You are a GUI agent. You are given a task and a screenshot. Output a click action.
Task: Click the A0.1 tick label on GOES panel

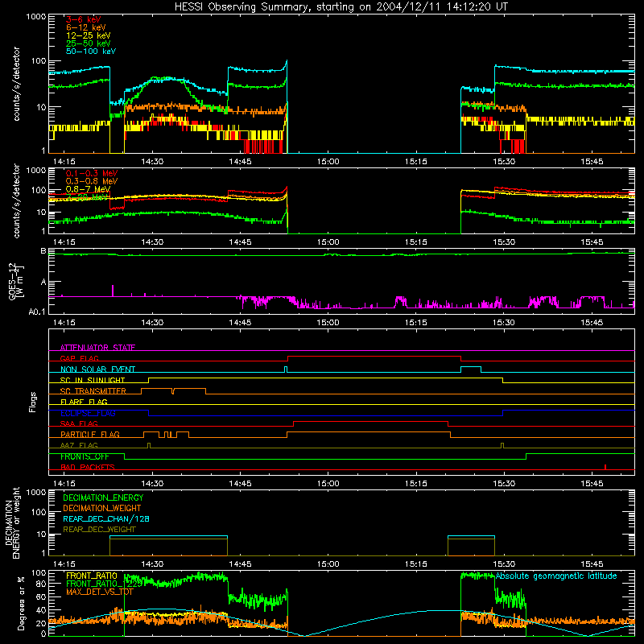click(x=37, y=312)
